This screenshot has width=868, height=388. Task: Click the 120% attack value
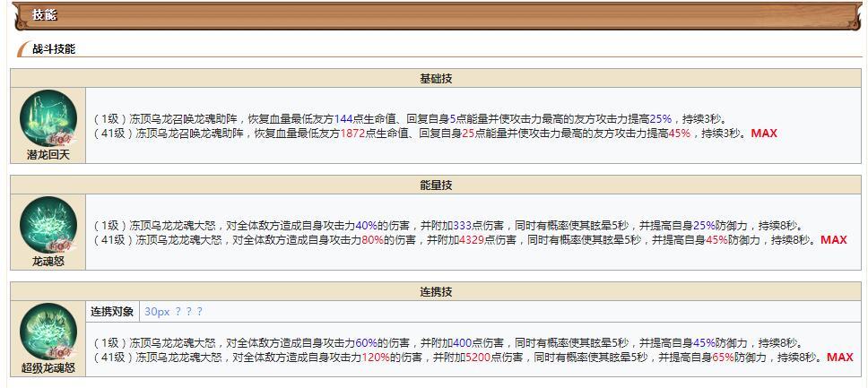pyautogui.click(x=376, y=358)
